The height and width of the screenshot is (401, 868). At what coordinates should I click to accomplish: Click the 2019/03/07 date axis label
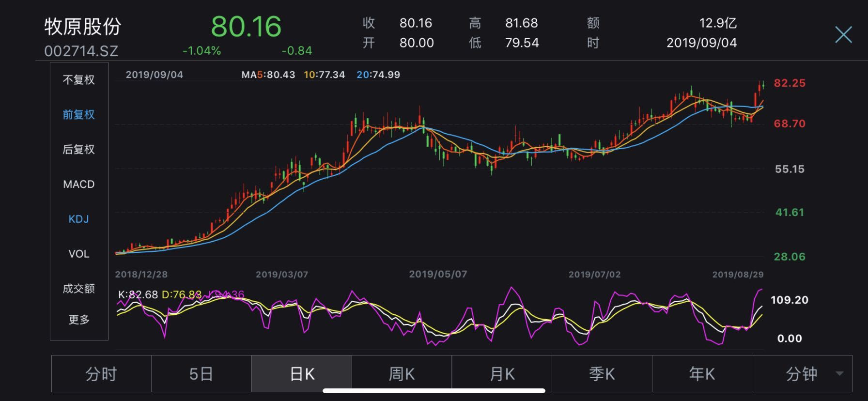tap(282, 275)
